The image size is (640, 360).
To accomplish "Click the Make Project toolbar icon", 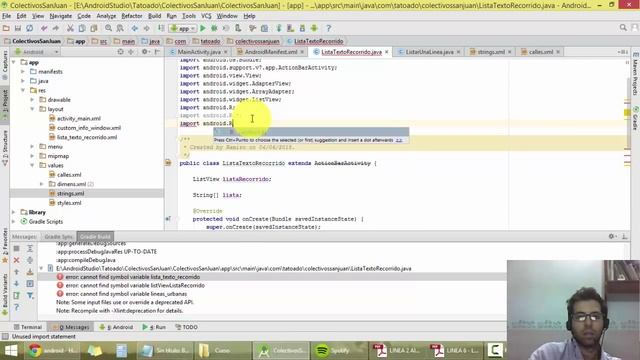I will pos(161,28).
